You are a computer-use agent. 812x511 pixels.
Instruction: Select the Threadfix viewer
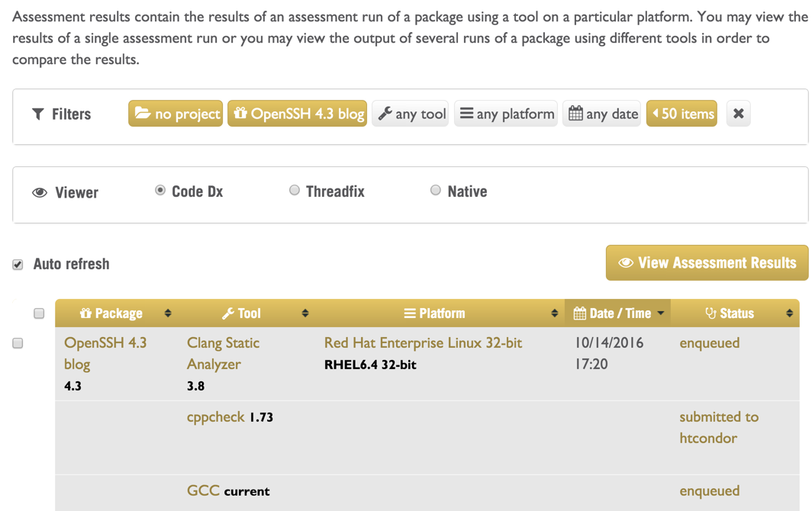[294, 191]
